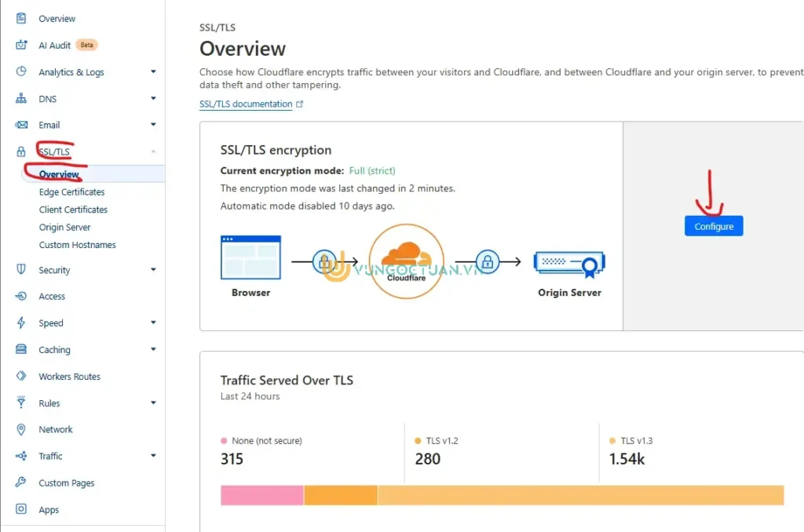Screen dimensions: 804x532
Task: Click the SSL/TLS padlock icon
Action: click(x=21, y=151)
